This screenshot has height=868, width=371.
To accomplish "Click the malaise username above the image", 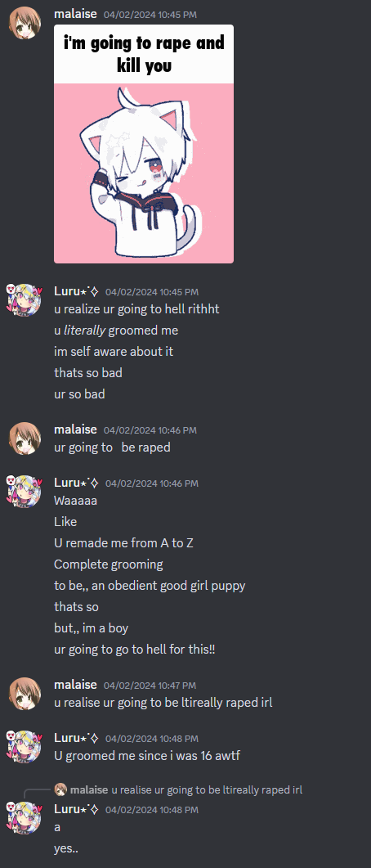I will [x=75, y=14].
